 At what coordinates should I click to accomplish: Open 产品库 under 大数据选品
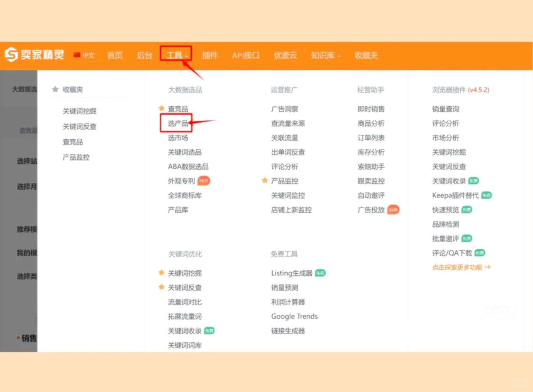point(178,210)
